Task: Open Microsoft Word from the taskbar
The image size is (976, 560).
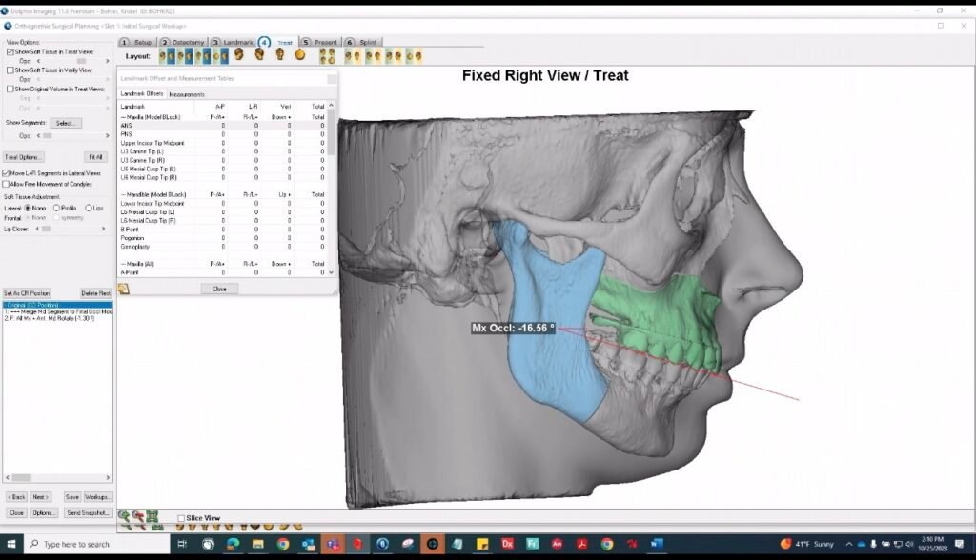Action: tap(658, 544)
